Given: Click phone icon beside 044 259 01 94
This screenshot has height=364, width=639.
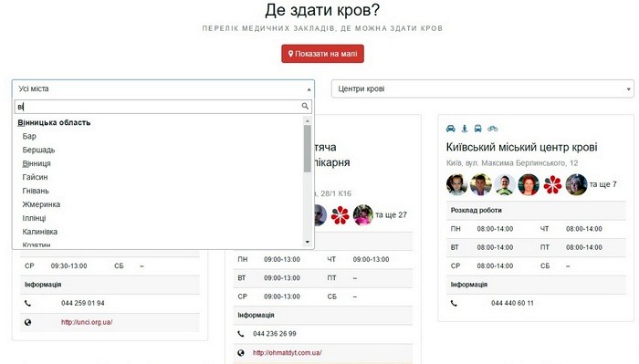Looking at the screenshot, I should coord(27,303).
